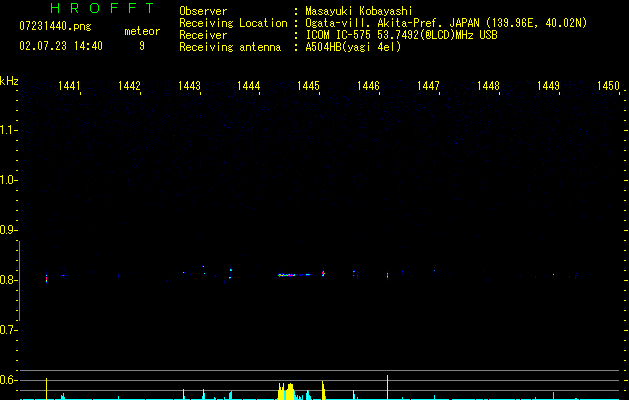Click frequency axis label 1.0

[x=8, y=180]
